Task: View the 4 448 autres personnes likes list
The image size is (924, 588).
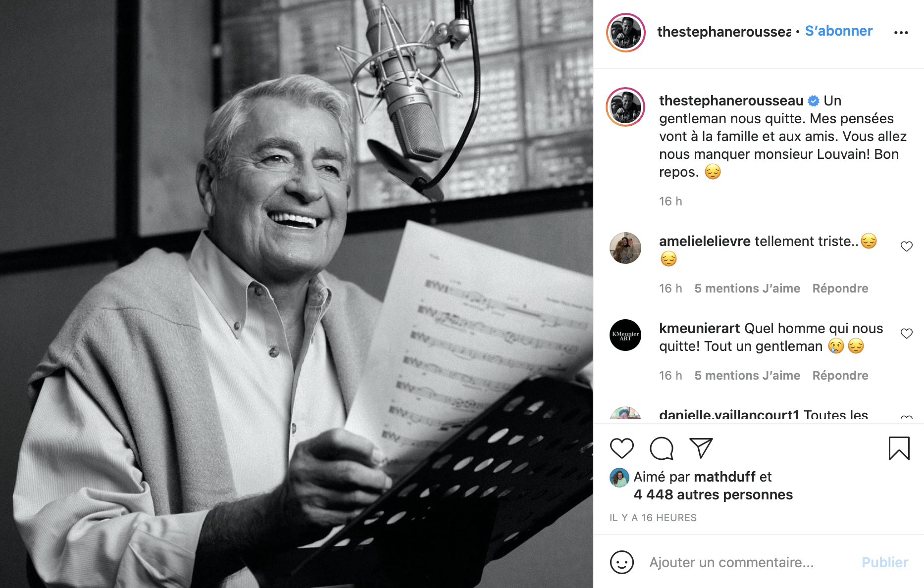Action: (713, 494)
